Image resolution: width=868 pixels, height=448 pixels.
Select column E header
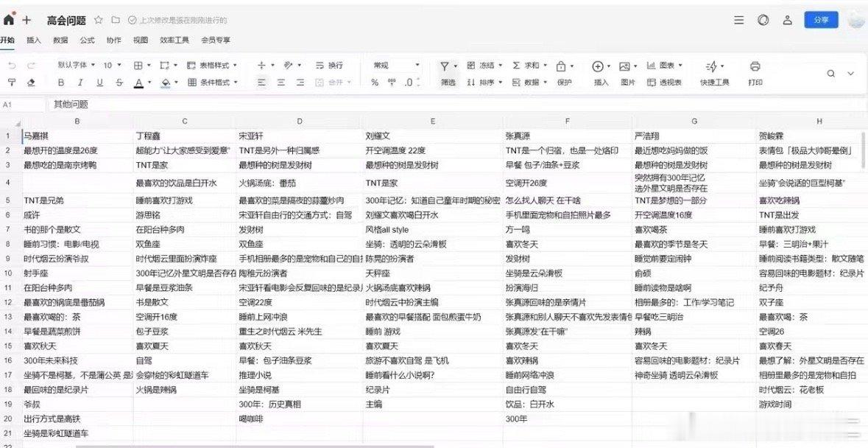[x=432, y=122]
